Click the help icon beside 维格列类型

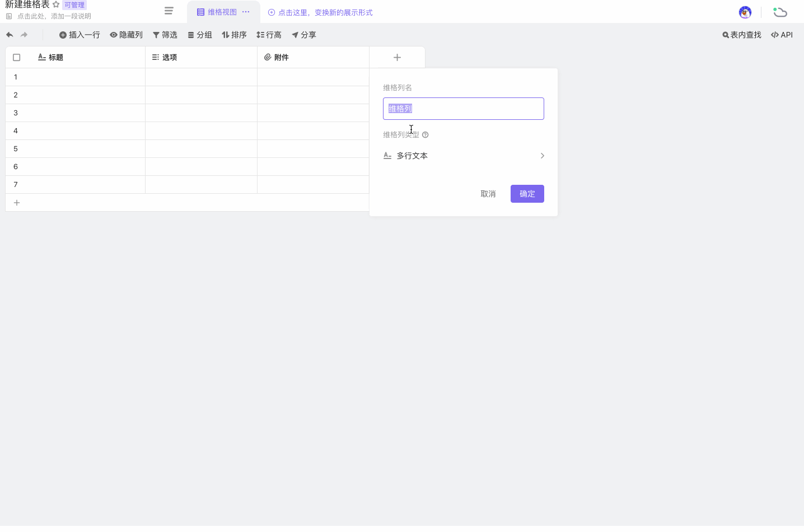426,135
